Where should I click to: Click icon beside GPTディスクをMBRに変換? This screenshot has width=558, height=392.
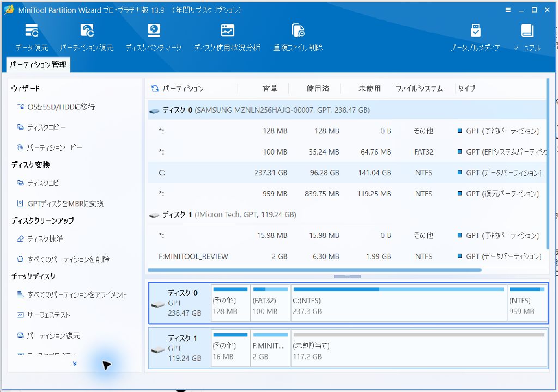click(x=21, y=204)
